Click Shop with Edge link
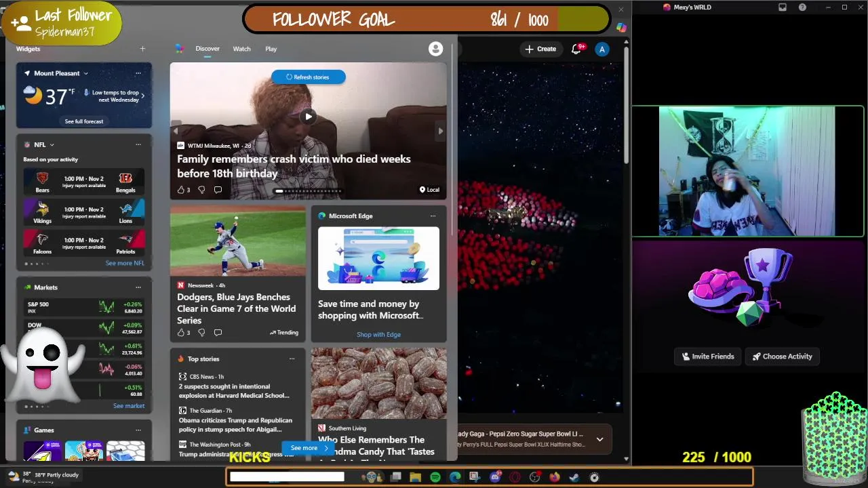The image size is (868, 488). click(378, 335)
